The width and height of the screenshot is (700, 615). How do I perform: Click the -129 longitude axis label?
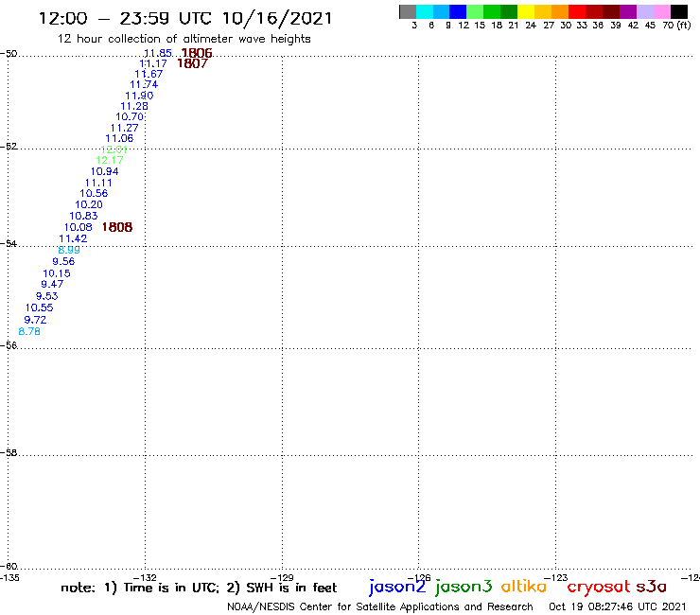pos(282,578)
